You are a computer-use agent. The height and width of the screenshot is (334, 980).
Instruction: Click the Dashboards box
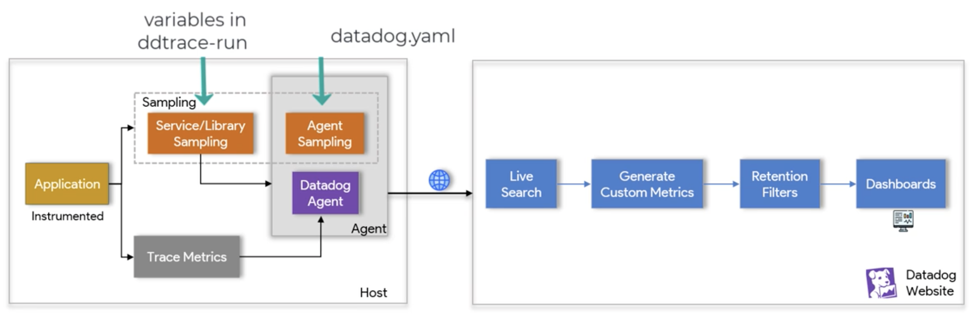click(901, 184)
